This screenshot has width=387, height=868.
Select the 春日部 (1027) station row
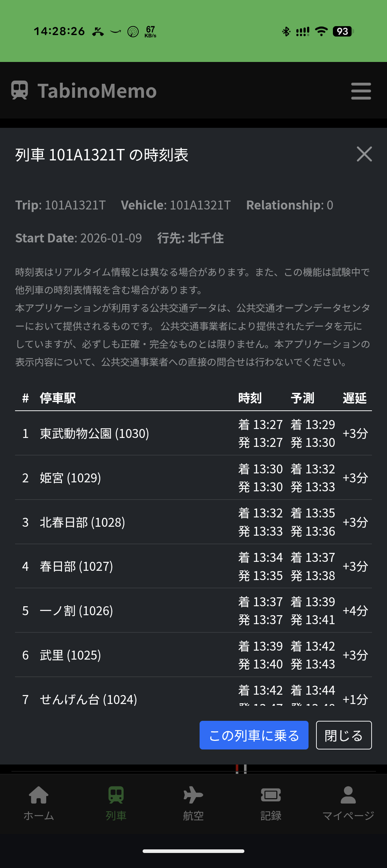click(76, 567)
